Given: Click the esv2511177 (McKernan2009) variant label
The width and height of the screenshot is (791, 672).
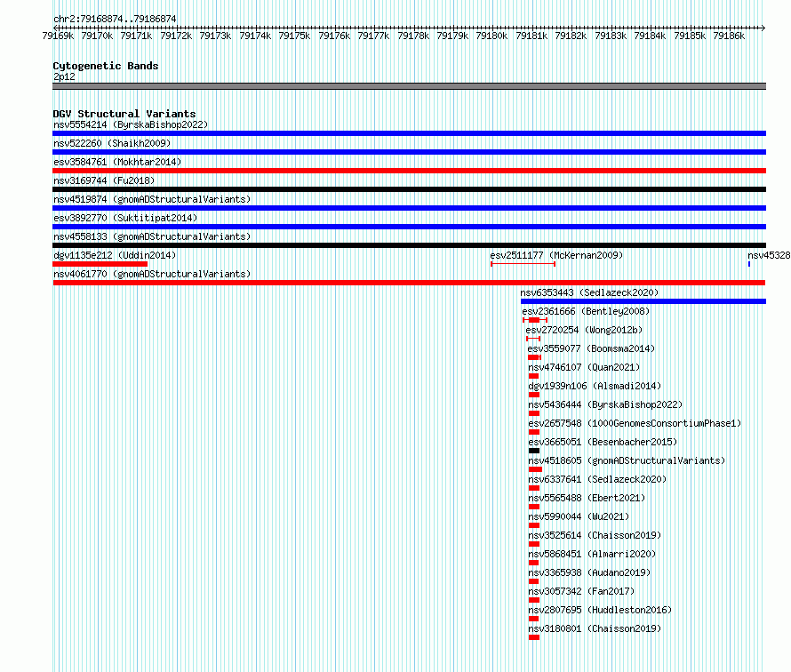Looking at the screenshot, I should [x=556, y=255].
